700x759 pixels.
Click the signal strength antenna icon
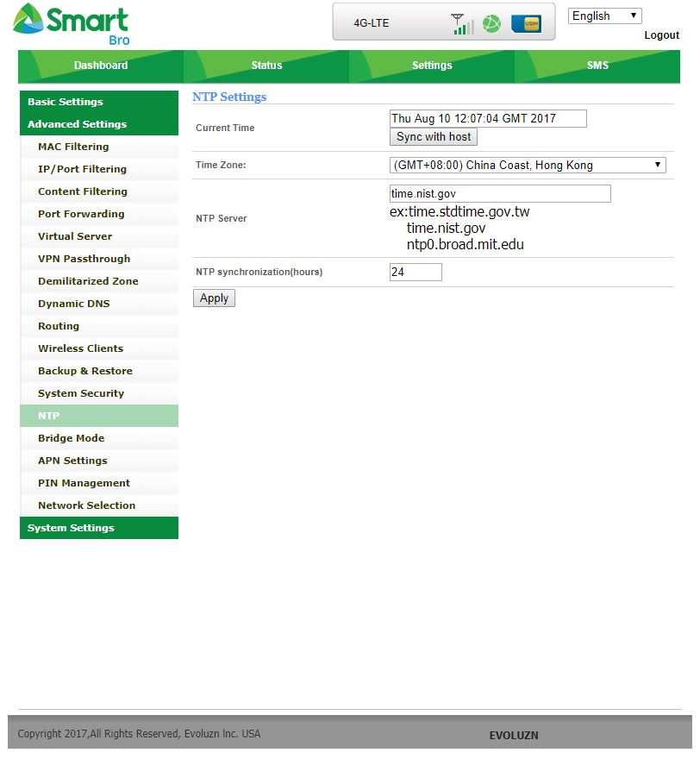pos(462,24)
